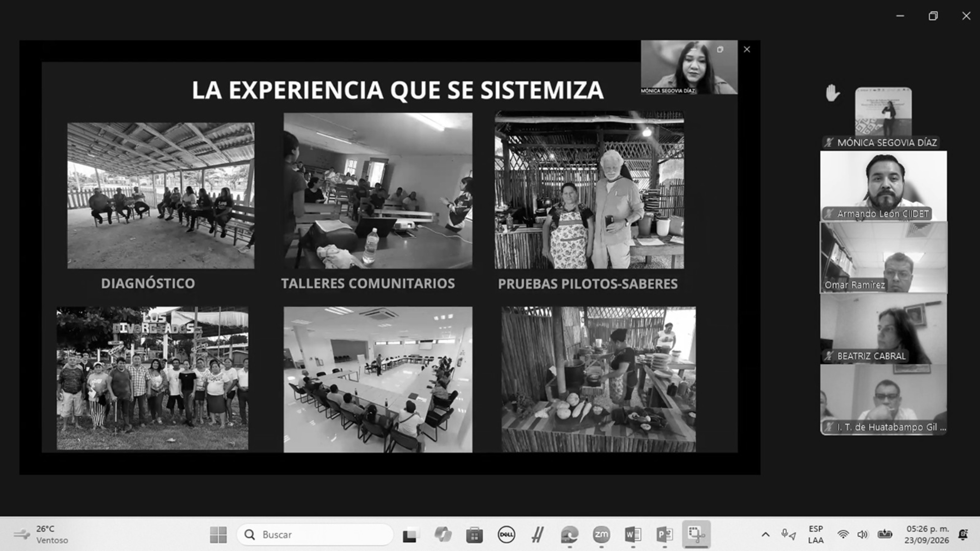Select the Armando León CIIDET participant video
Viewport: 980px width, 551px height.
(883, 186)
